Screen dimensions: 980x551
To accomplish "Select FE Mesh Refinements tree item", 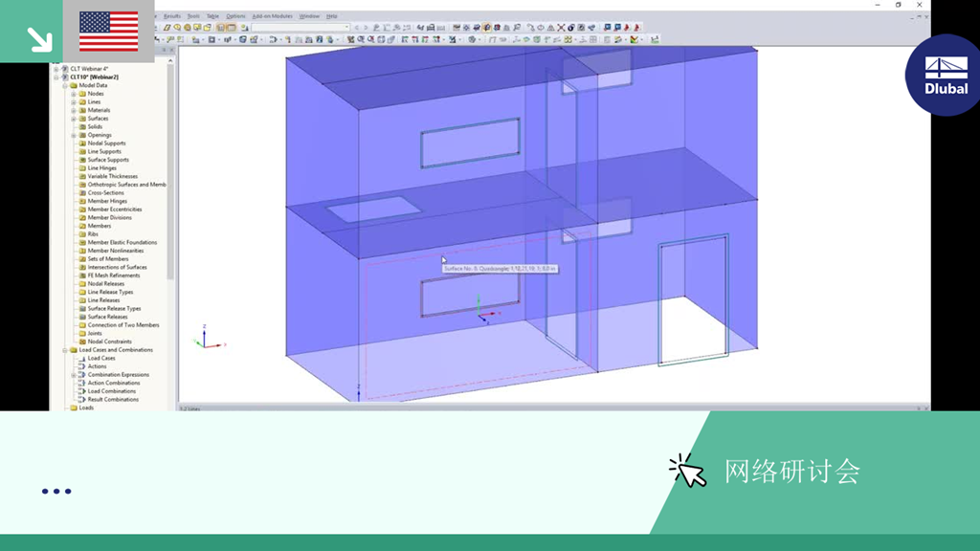I will (114, 275).
